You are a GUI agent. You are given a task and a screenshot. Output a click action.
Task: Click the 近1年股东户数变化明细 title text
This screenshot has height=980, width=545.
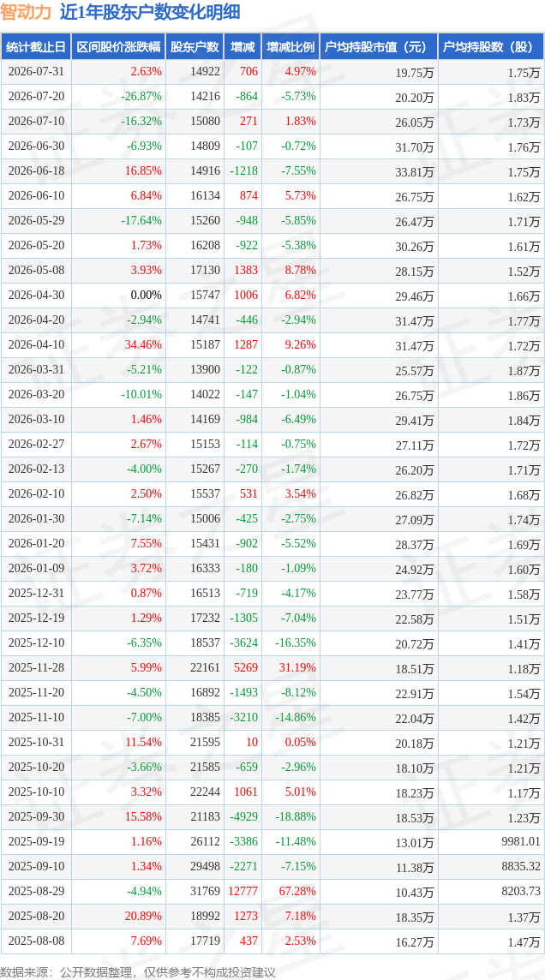click(150, 12)
